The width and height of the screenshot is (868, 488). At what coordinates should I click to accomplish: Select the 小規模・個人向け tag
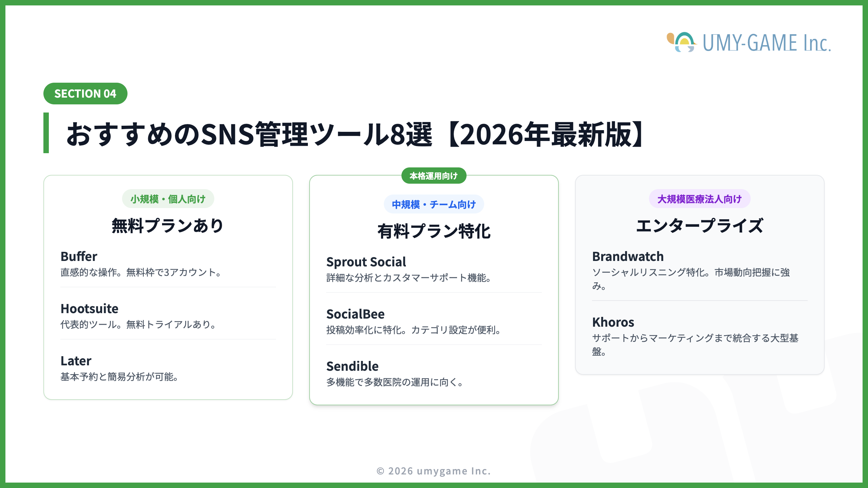pos(168,199)
